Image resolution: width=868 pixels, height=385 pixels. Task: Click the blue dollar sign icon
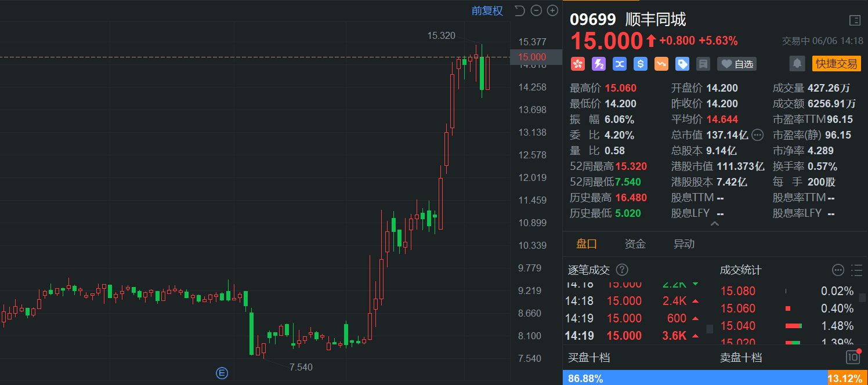(640, 64)
